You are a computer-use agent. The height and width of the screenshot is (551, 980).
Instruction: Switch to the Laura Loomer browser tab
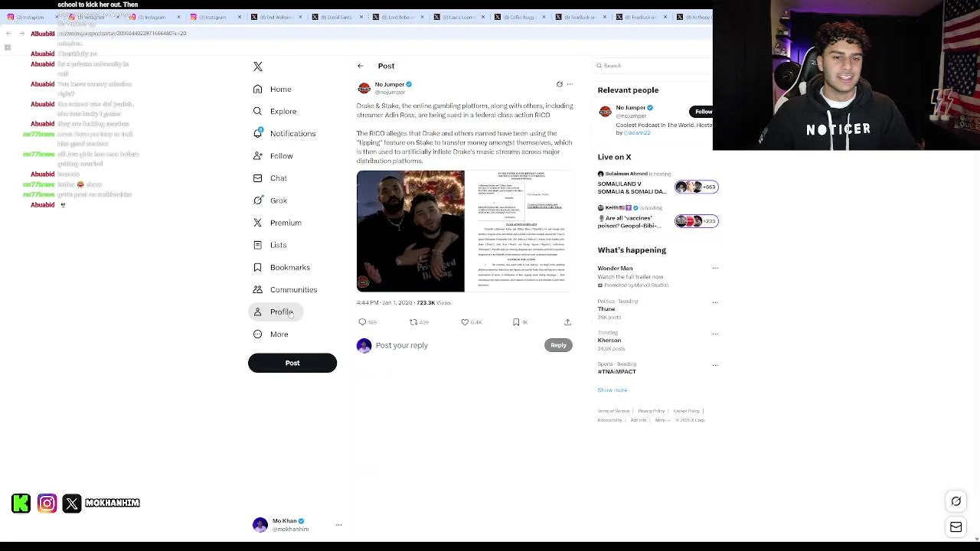tap(458, 17)
